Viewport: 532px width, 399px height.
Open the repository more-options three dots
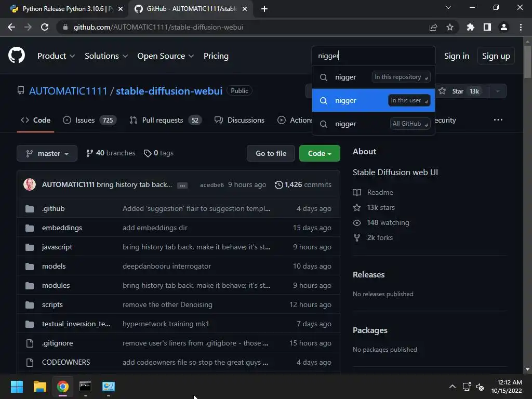[498, 120]
